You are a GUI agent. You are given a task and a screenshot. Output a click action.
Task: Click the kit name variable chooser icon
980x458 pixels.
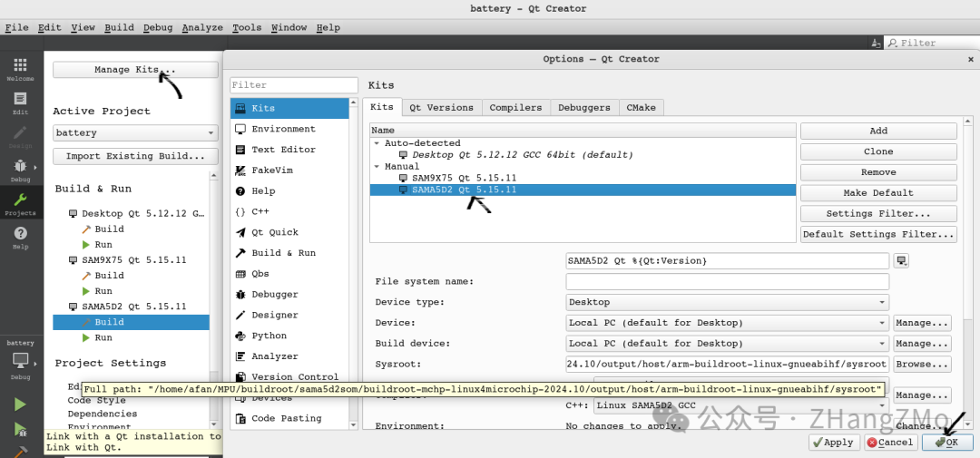click(901, 260)
